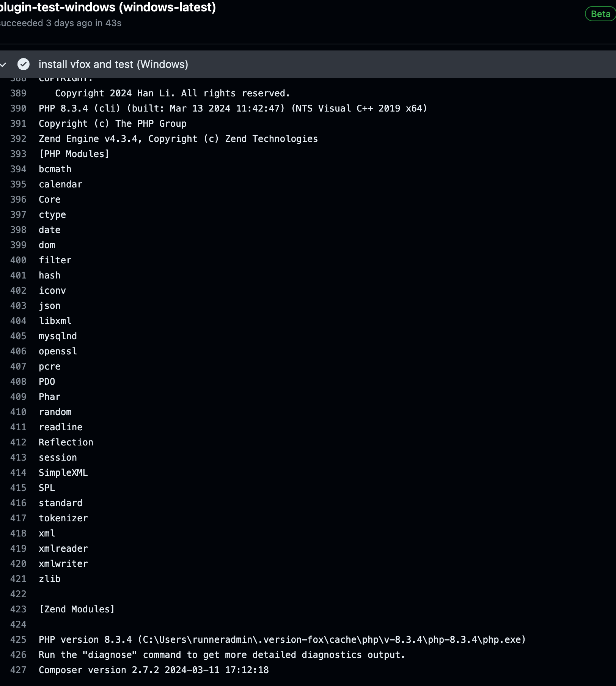Click line number 400 next to filter

(18, 260)
